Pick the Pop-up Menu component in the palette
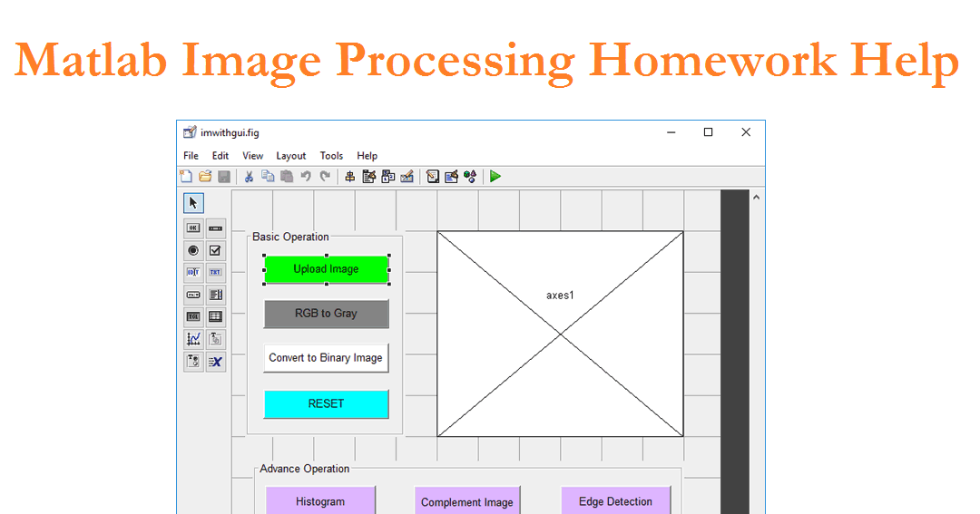The image size is (980, 514). pyautogui.click(x=193, y=295)
